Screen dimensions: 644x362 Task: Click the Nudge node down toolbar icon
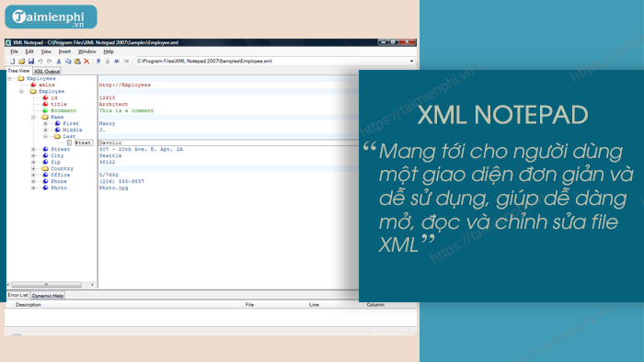108,61
